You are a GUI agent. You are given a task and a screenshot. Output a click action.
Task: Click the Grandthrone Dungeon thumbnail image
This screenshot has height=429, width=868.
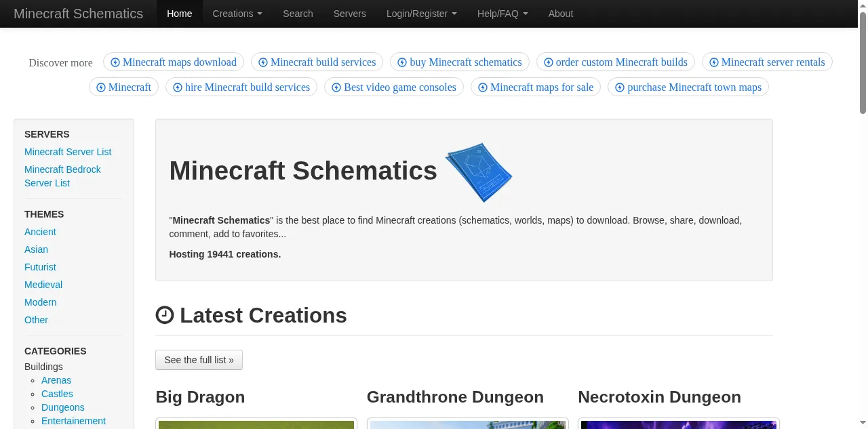(x=468, y=424)
